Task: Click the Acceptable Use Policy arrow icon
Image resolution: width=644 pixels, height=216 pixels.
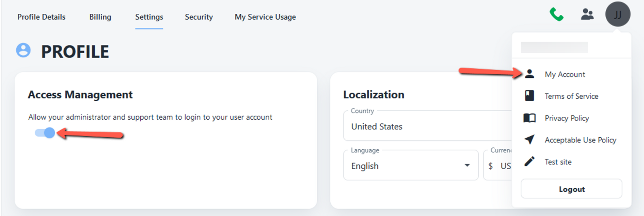Action: coord(529,140)
